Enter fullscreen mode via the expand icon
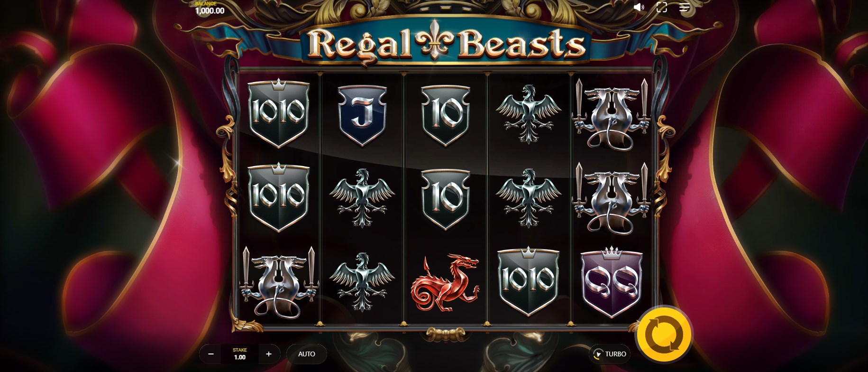Screen dimensions: 868x372 pyautogui.click(x=662, y=7)
